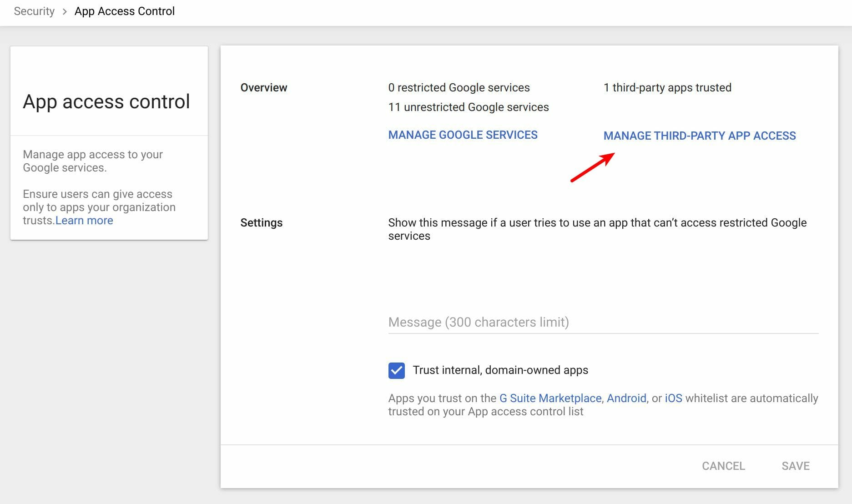Click the restricted services warning message text
Image resolution: width=852 pixels, height=504 pixels.
[596, 229]
